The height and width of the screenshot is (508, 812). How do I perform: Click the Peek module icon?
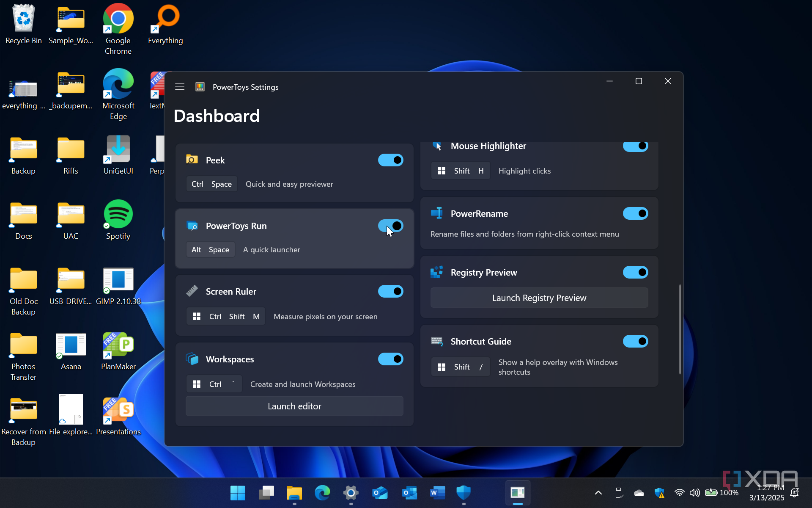pos(192,160)
